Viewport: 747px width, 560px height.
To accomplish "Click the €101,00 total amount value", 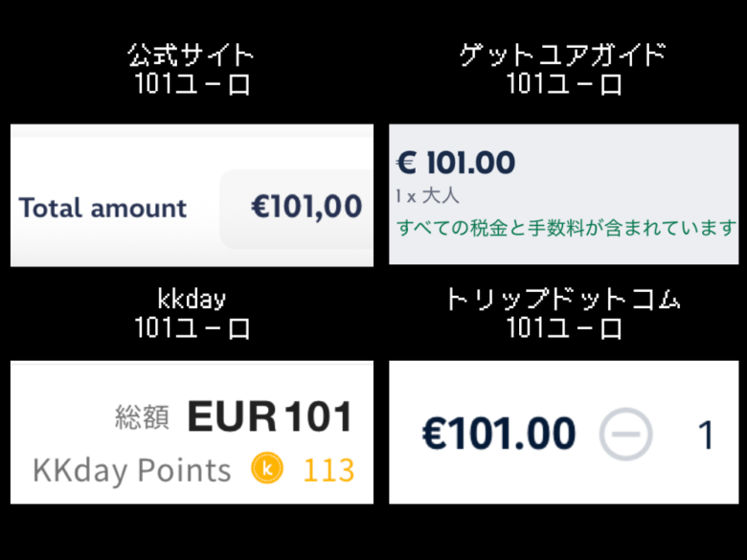I will pos(306,206).
